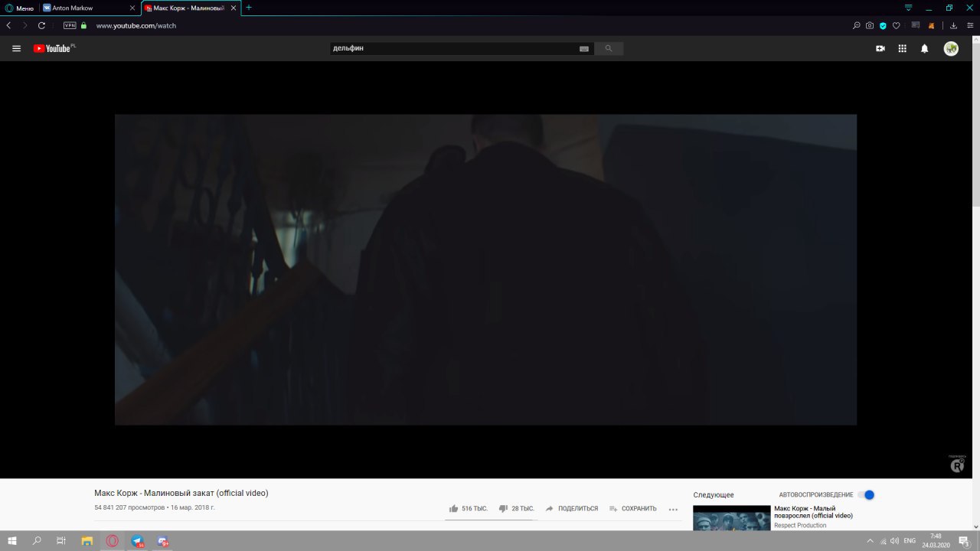Image resolution: width=980 pixels, height=551 pixels.
Task: Click the green padlock security icon
Action: [84, 25]
